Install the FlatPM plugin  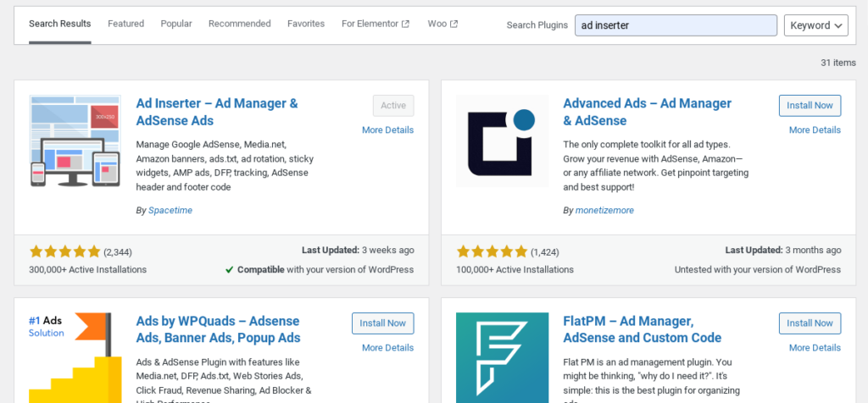(810, 323)
